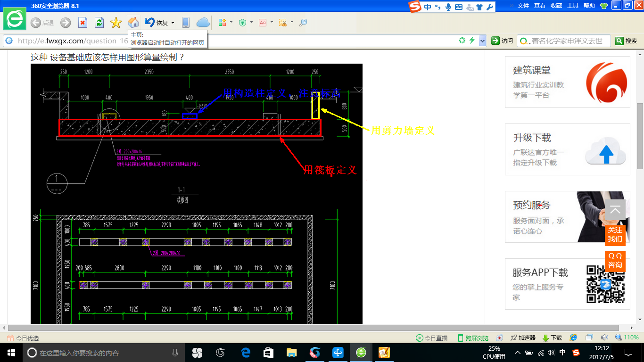Image resolution: width=644 pixels, height=362 pixels.
Task: Click the orange 关注我们 button
Action: pyautogui.click(x=615, y=234)
